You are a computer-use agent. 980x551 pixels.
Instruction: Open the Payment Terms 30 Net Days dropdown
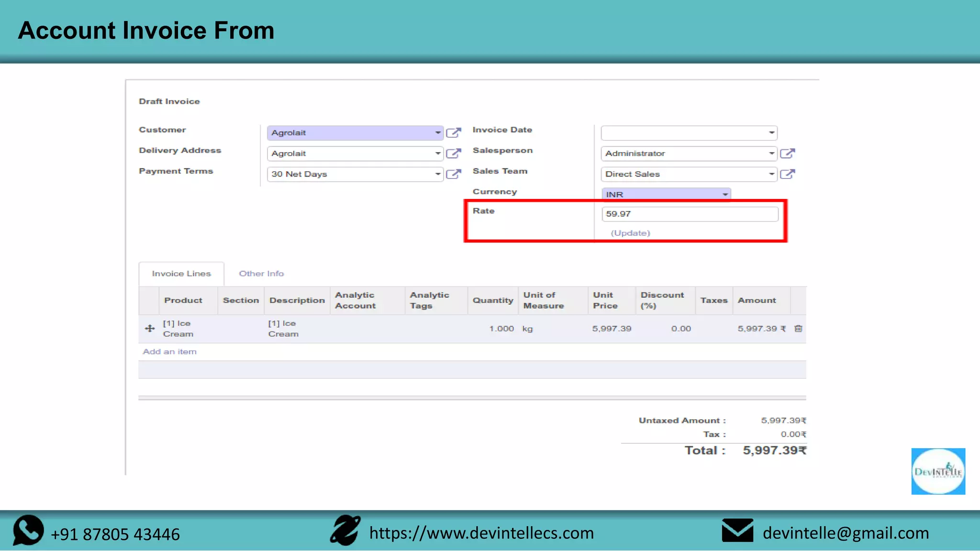click(437, 174)
